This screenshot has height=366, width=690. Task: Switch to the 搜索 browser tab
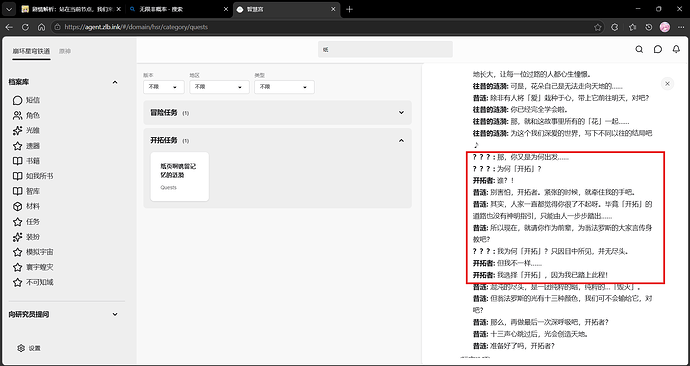click(178, 9)
